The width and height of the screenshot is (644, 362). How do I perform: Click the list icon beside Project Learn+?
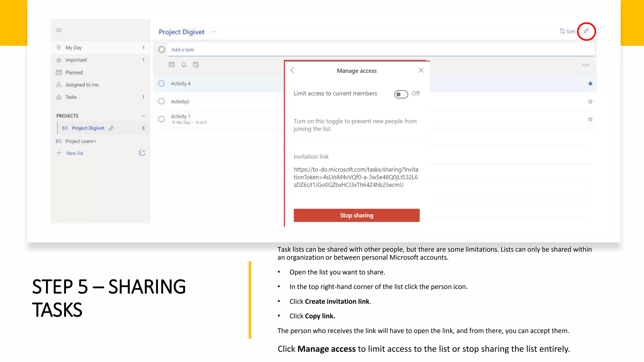(x=58, y=141)
